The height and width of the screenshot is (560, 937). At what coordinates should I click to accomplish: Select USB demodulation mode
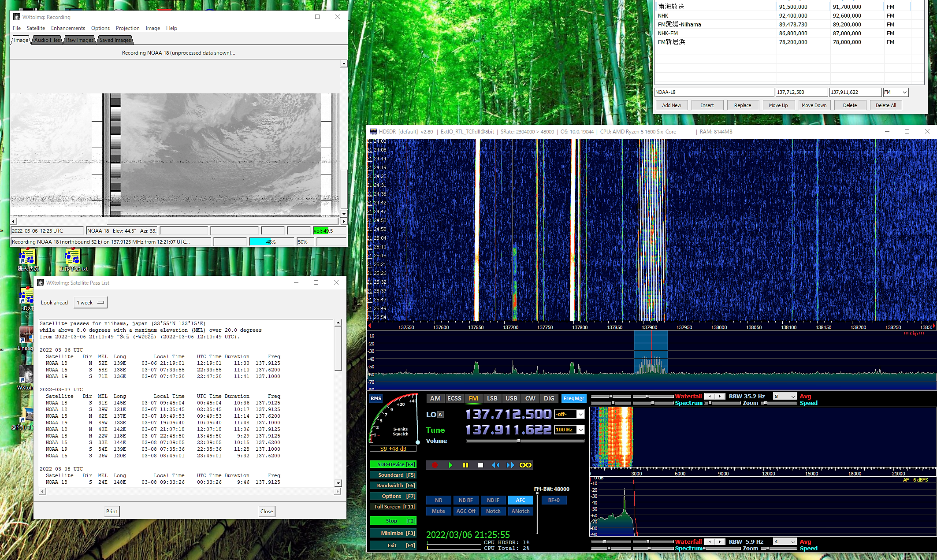[x=511, y=398]
